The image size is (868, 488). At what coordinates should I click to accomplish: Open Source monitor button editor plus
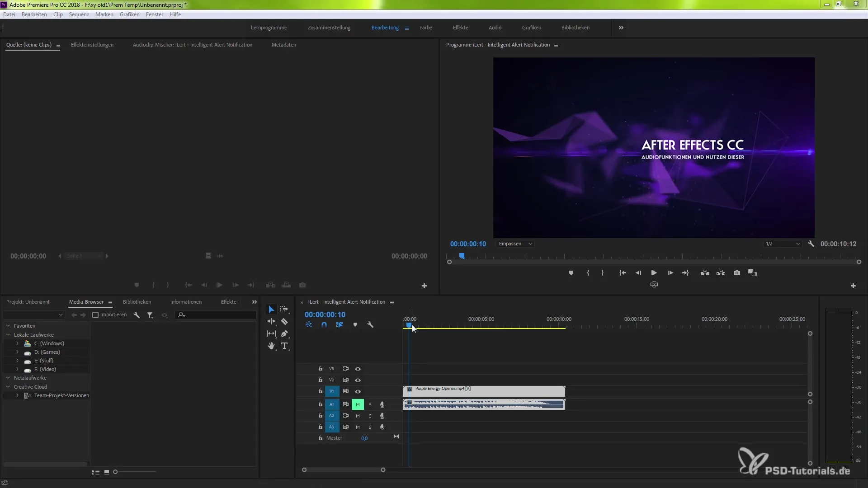pos(424,286)
